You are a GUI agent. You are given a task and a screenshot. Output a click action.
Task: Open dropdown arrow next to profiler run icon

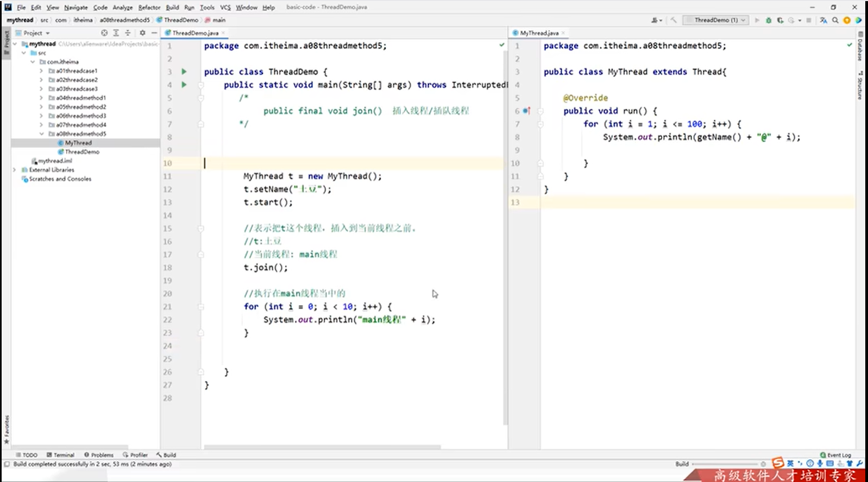click(x=800, y=21)
